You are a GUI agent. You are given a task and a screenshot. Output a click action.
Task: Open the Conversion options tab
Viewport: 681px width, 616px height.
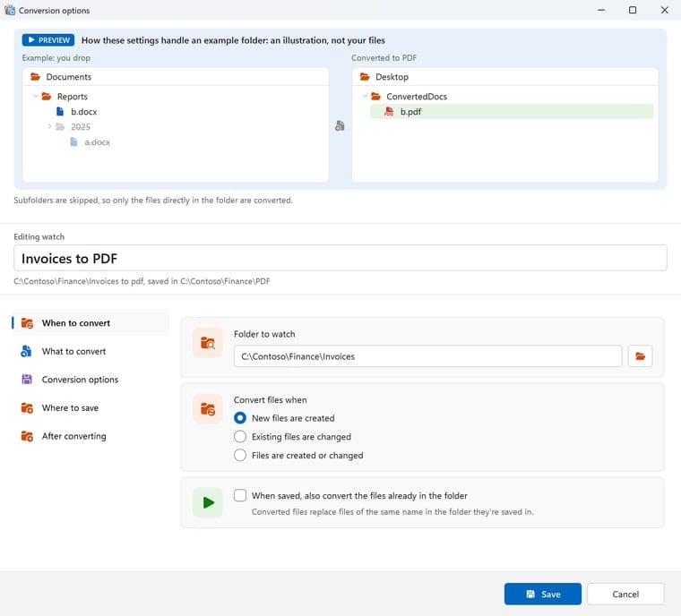point(90,379)
